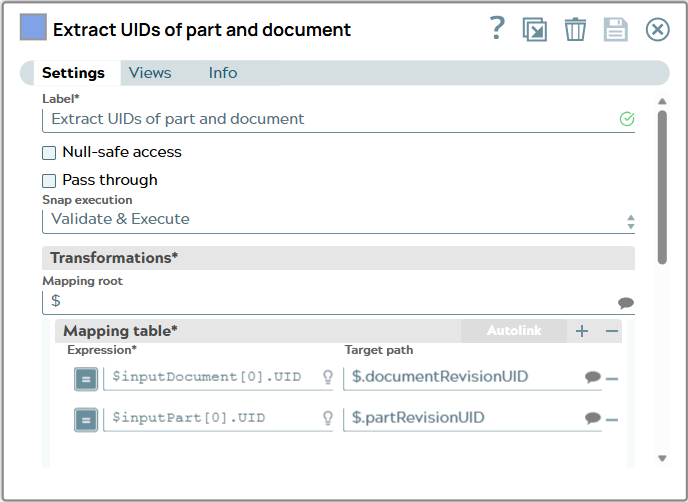Delete the $.partRevisionUID mapping row

612,420
